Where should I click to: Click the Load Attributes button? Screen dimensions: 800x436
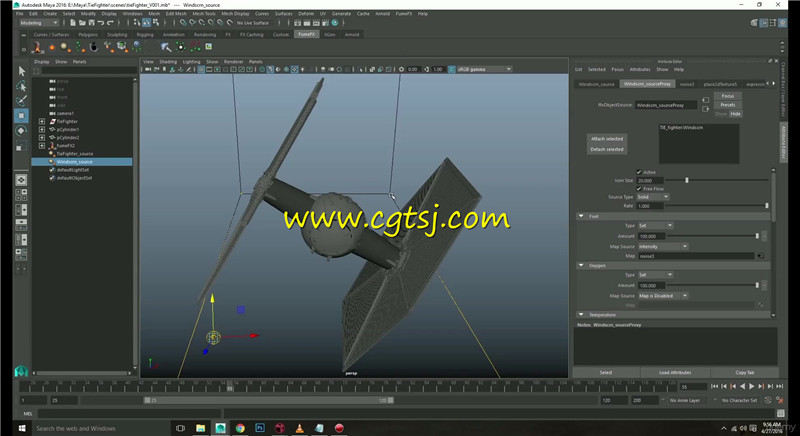click(x=674, y=372)
